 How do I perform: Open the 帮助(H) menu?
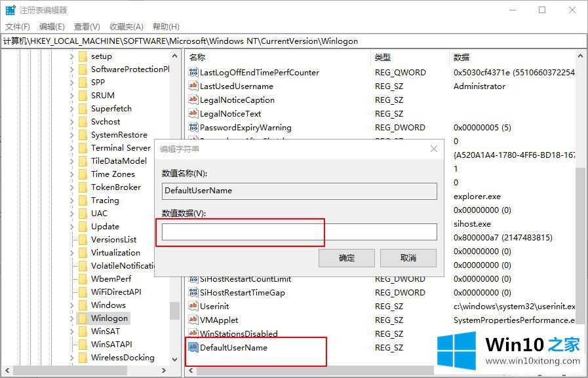pos(166,27)
